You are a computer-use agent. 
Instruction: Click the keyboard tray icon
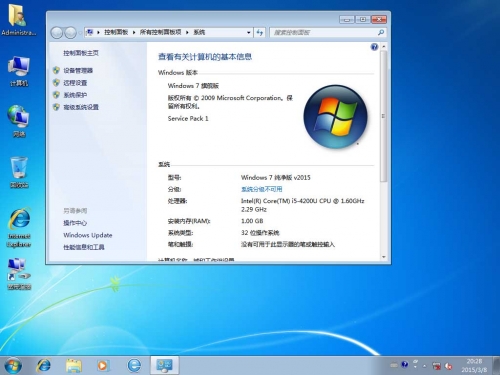coord(394,365)
